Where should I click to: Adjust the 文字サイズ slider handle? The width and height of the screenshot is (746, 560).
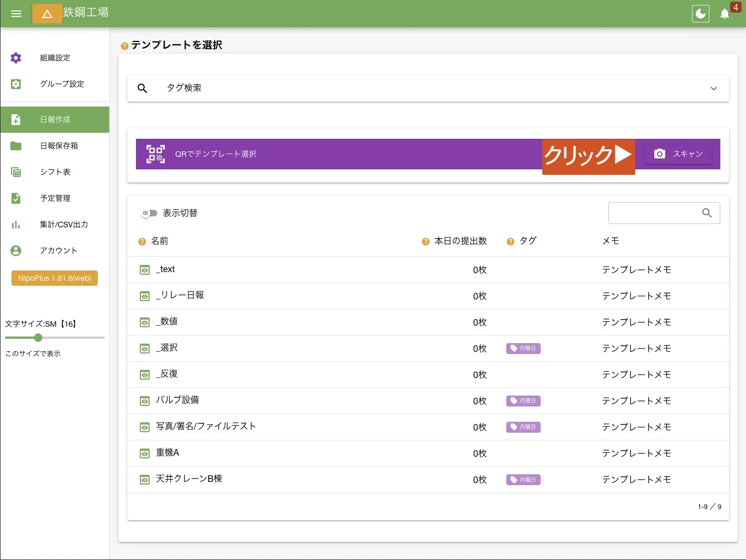tap(38, 338)
